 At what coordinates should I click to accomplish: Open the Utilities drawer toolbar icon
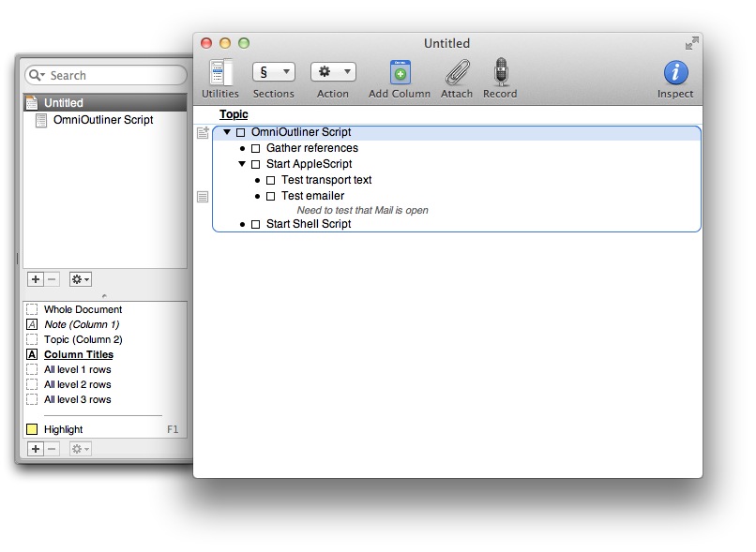(x=219, y=73)
